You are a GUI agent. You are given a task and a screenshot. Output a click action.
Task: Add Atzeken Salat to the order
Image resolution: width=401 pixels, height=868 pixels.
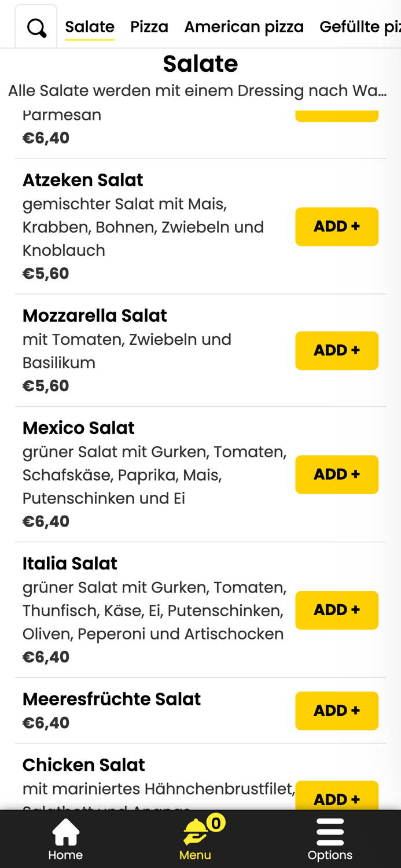pos(337,226)
